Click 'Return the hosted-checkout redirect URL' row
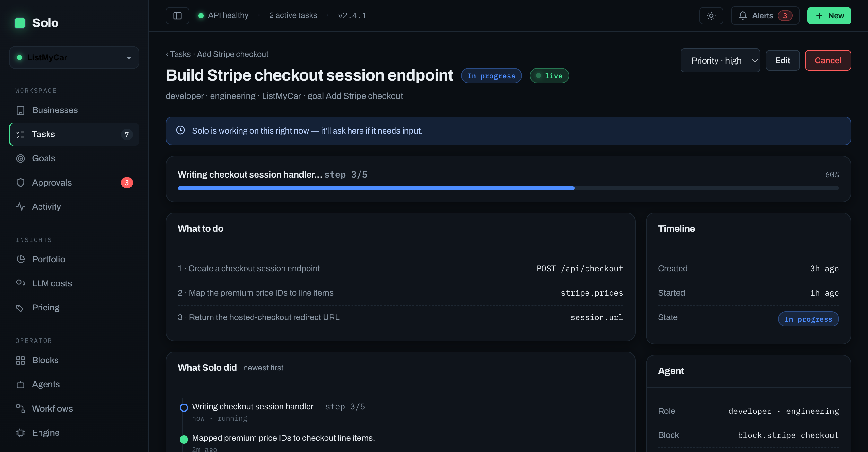The width and height of the screenshot is (868, 452). click(x=400, y=317)
